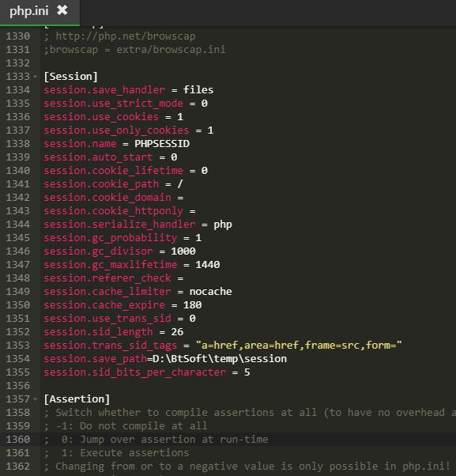The image size is (456, 476).
Task: Click session.cookie_httponly setting name
Action: pos(113,211)
